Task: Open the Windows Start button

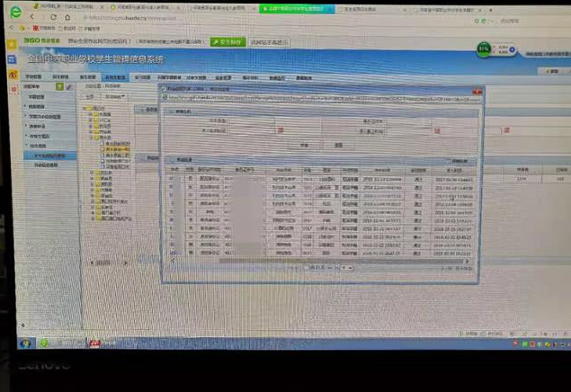Action: click(25, 343)
